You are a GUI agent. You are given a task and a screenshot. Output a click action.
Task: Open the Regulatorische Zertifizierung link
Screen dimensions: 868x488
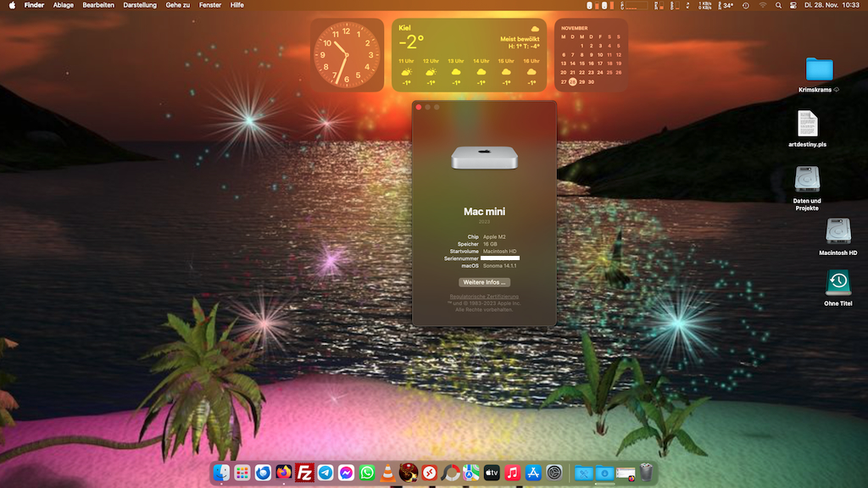[x=484, y=297]
